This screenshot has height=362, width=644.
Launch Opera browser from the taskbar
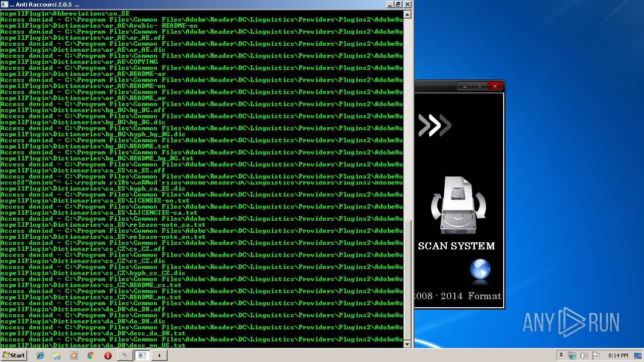[x=108, y=355]
